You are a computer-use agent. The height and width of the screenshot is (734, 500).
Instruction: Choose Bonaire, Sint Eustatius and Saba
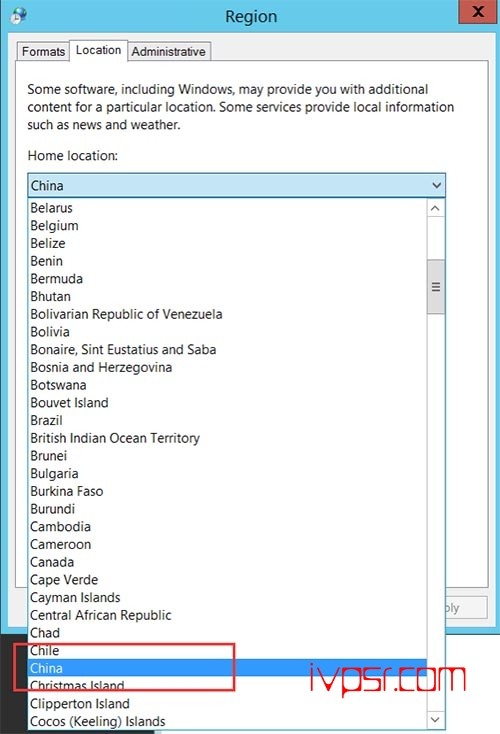228,350
